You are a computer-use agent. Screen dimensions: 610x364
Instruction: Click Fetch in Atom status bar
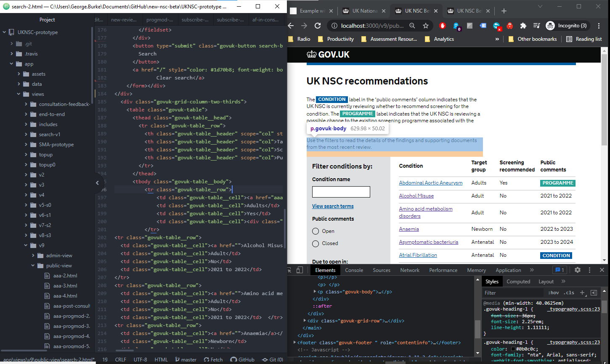click(x=213, y=359)
